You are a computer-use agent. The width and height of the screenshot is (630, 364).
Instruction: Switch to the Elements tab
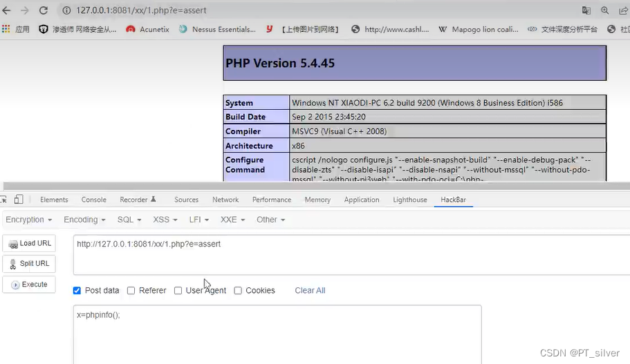point(54,200)
